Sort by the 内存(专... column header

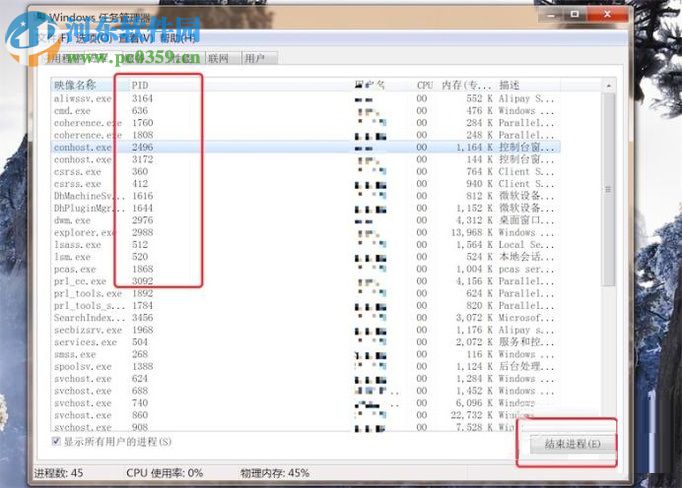[x=466, y=85]
